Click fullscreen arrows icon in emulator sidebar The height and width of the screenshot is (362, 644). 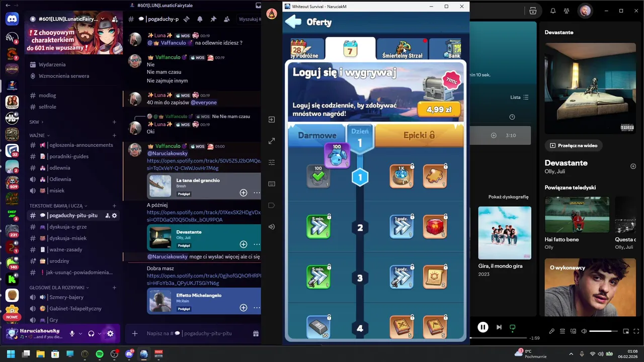(272, 141)
